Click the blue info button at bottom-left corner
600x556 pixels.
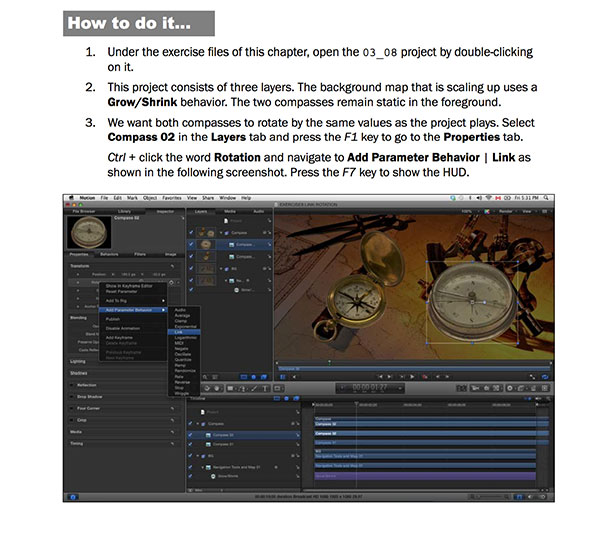(x=73, y=497)
